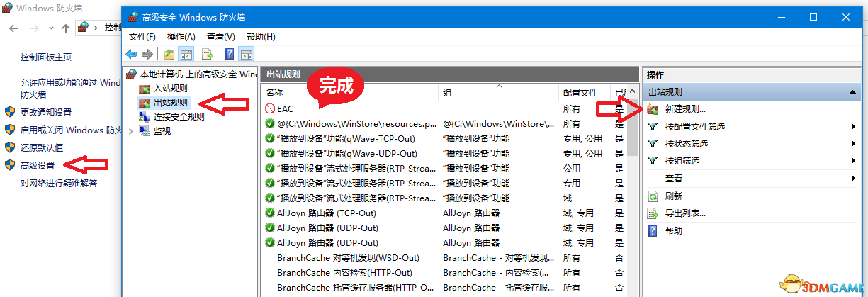Open the 按状态筛选 submenu arrow
868x297 pixels.
coord(854,144)
